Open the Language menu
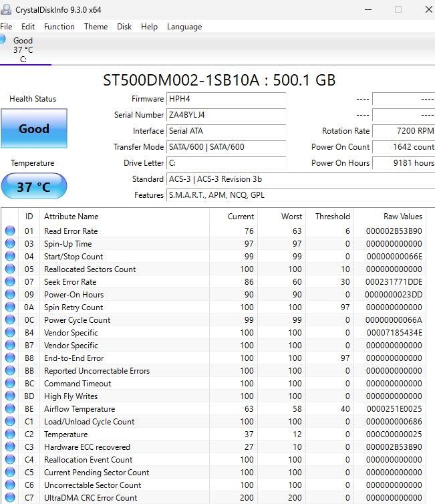This screenshot has width=435, height=504. coord(184,27)
